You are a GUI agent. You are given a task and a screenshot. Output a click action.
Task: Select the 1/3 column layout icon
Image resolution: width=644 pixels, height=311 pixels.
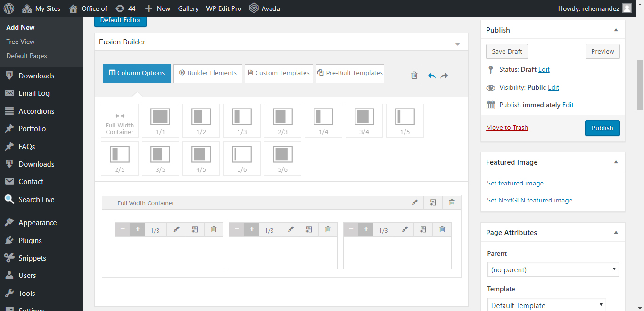click(242, 121)
